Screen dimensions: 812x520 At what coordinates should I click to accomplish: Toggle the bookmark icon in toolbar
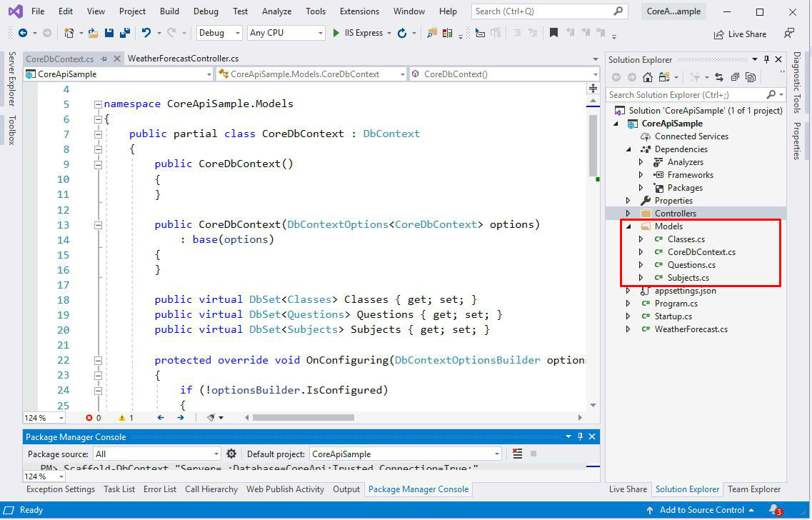[x=553, y=33]
